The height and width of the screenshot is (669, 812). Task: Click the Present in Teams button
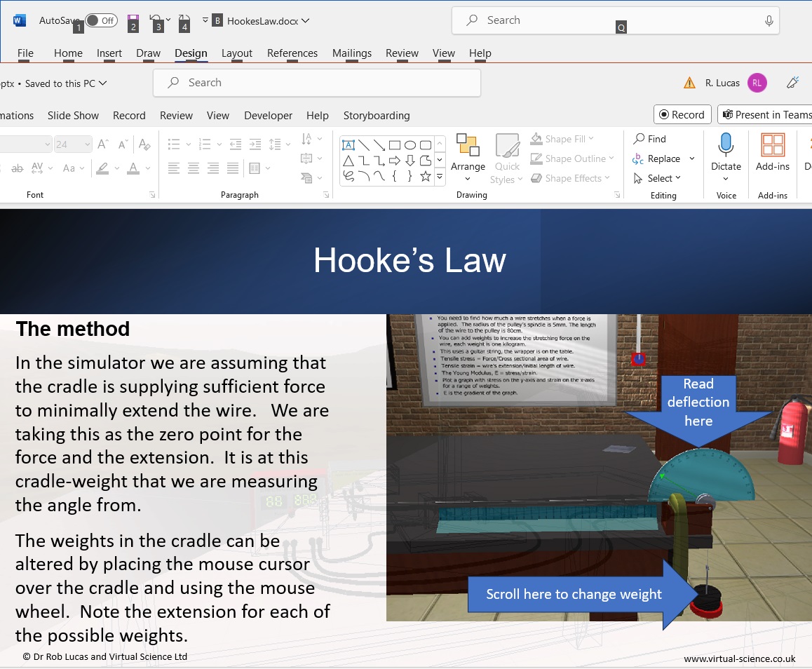(765, 115)
